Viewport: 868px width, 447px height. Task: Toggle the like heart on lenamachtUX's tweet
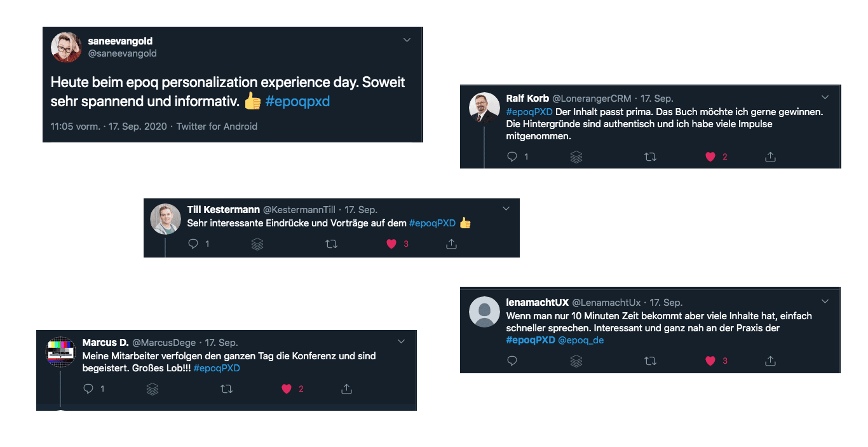[x=710, y=361]
